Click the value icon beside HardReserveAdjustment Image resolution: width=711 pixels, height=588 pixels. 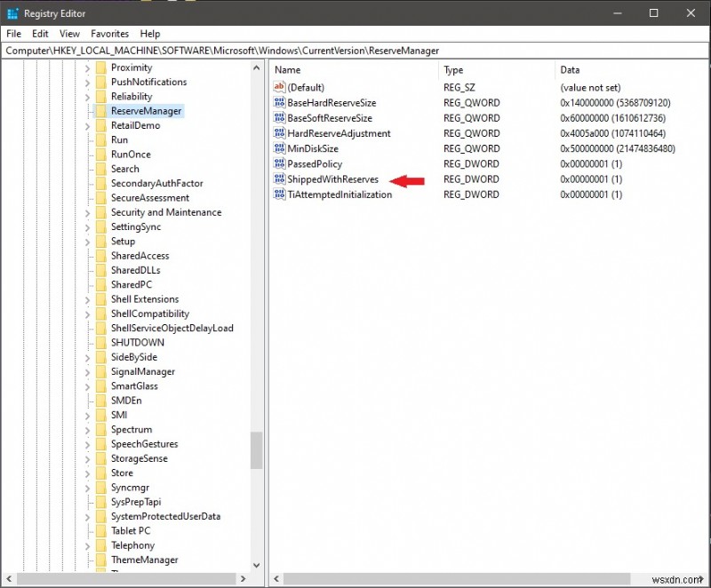279,133
